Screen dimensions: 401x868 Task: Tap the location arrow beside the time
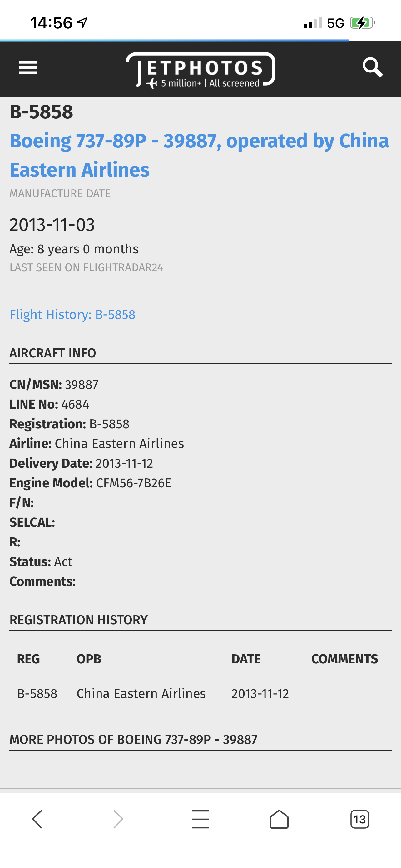click(x=82, y=23)
